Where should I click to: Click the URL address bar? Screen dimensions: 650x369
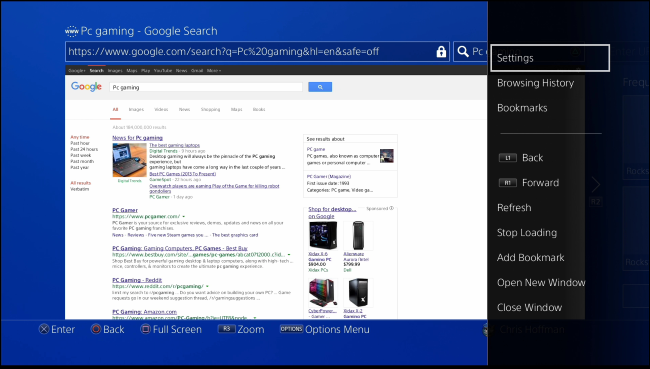pos(257,52)
